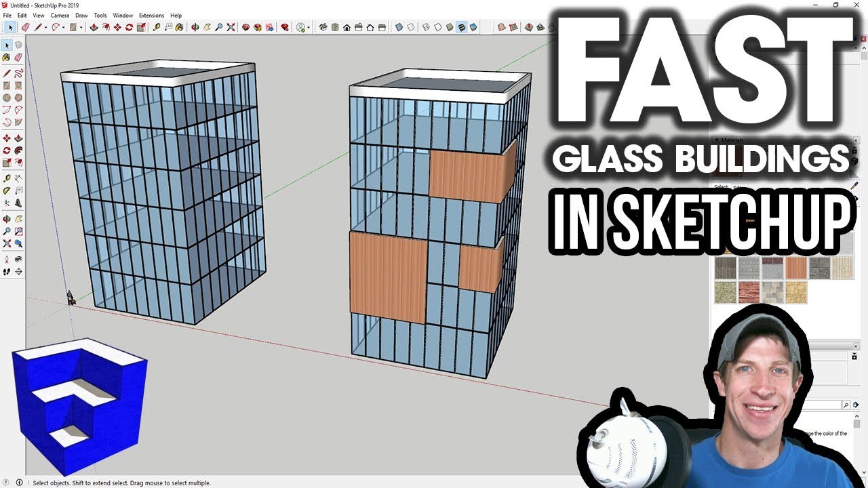Click status text "Select objects. Shift to extend select"
The image size is (868, 488).
81,483
